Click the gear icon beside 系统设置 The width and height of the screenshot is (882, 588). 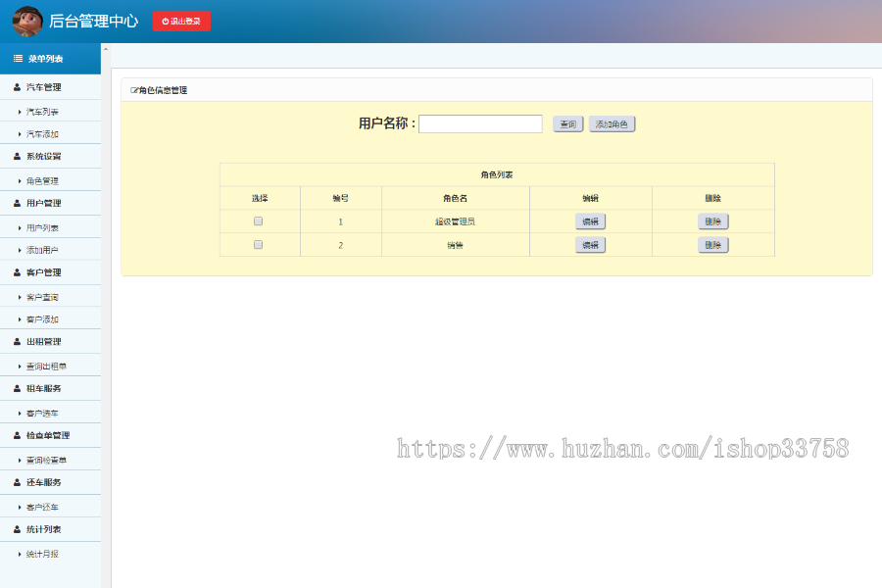click(16, 157)
